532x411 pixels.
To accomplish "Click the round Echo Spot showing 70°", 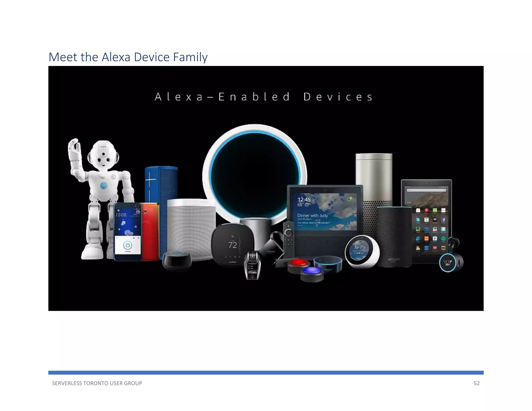I will click(362, 251).
